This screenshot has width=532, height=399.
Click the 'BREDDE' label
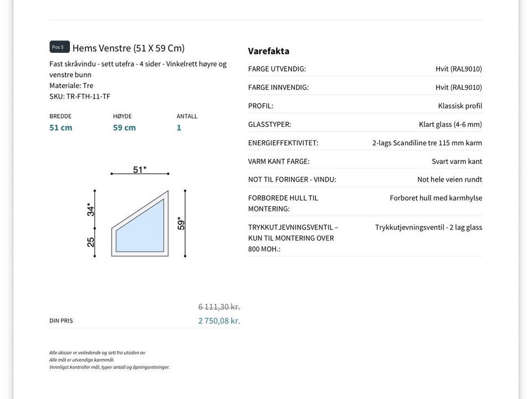click(60, 116)
